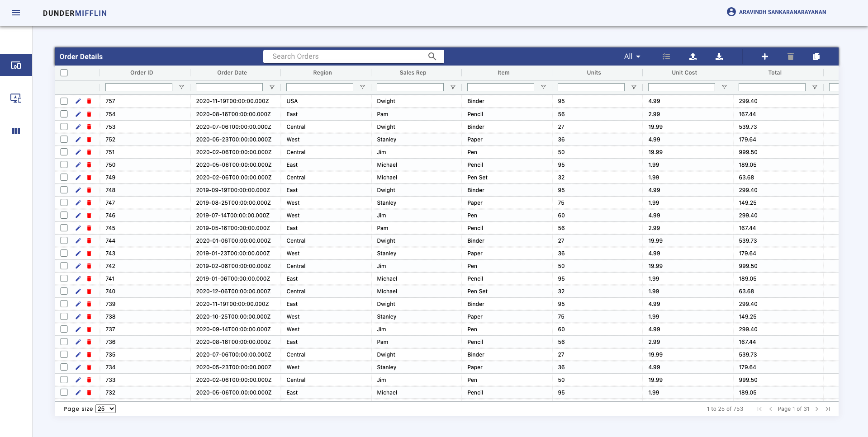
Task: Toggle the select-all header checkbox
Action: [x=64, y=73]
